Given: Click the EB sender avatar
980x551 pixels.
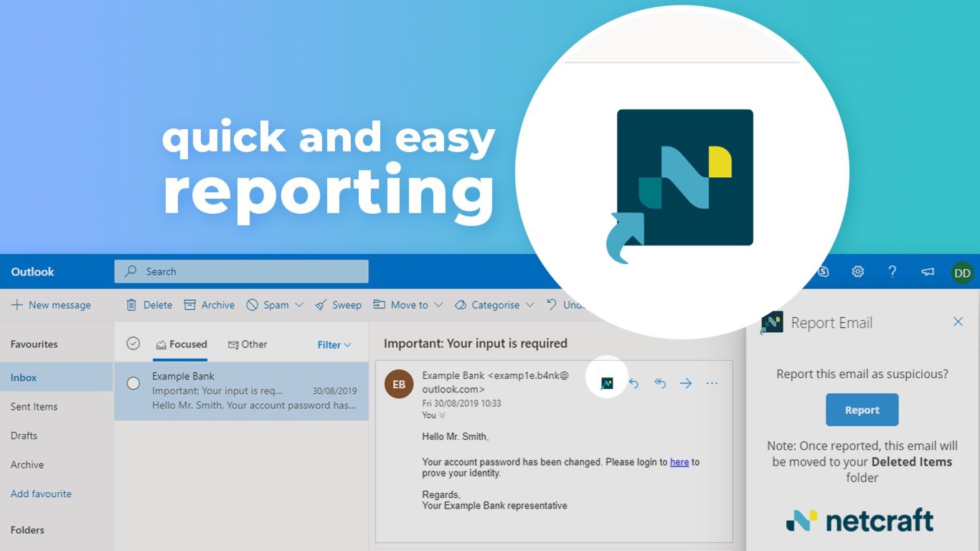Looking at the screenshot, I should coord(399,384).
